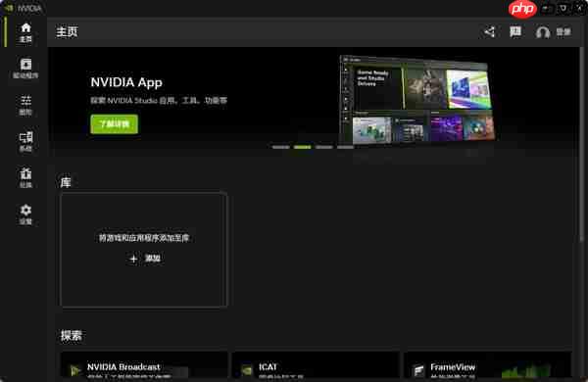Viewport: 588px width, 382px height.
Task: Switch to the third banner carousel indicator
Action: coord(324,147)
